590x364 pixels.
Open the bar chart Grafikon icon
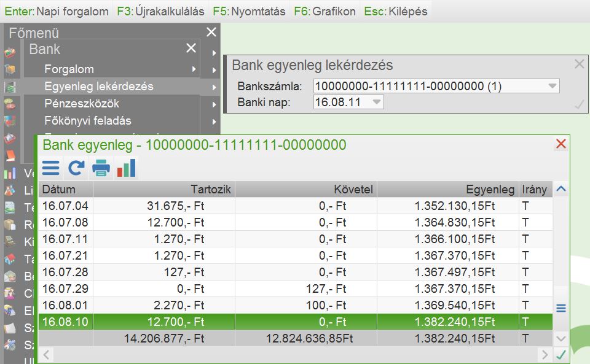[127, 168]
